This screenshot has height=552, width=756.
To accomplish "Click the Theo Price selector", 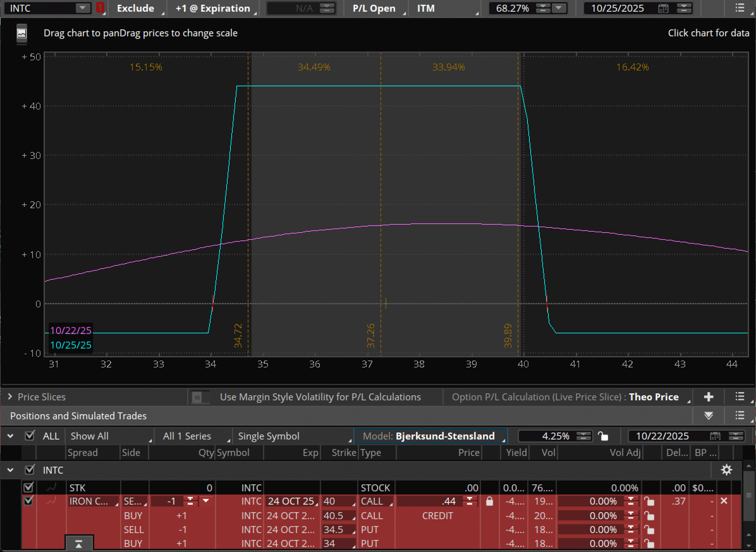I will (654, 397).
